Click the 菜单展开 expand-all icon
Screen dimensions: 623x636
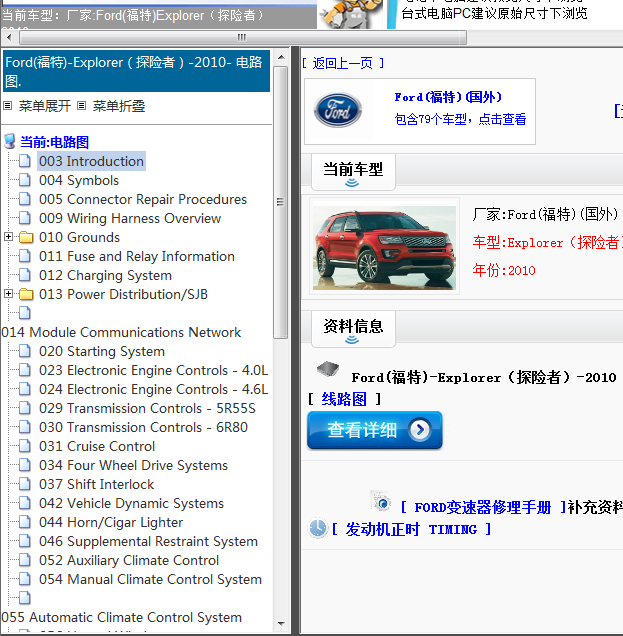(x=7, y=106)
